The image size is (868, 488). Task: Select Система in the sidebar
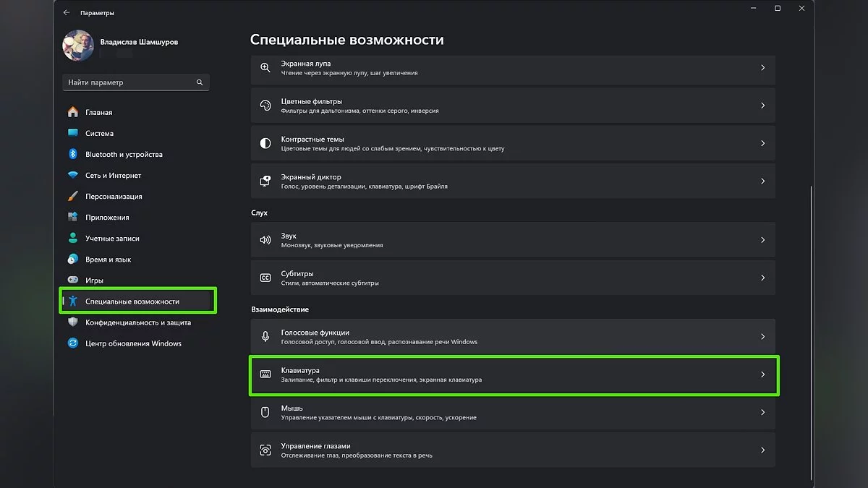pos(99,133)
